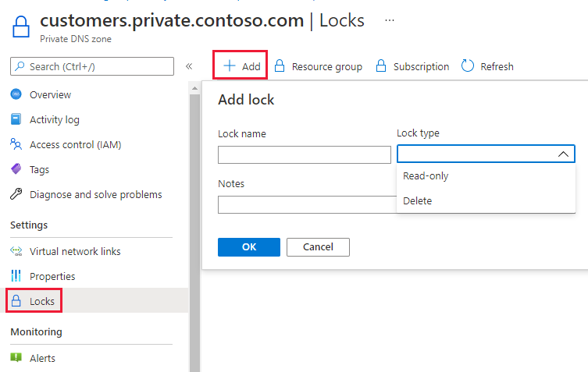Click Diagnose and solve problems wrench icon
Viewport: 588px width, 372px height.
pyautogui.click(x=16, y=194)
